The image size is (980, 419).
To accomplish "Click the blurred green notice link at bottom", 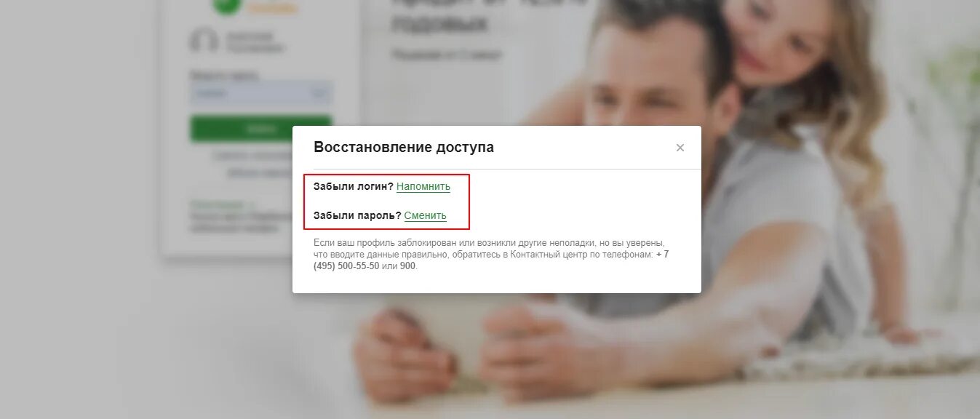I will coord(223,205).
